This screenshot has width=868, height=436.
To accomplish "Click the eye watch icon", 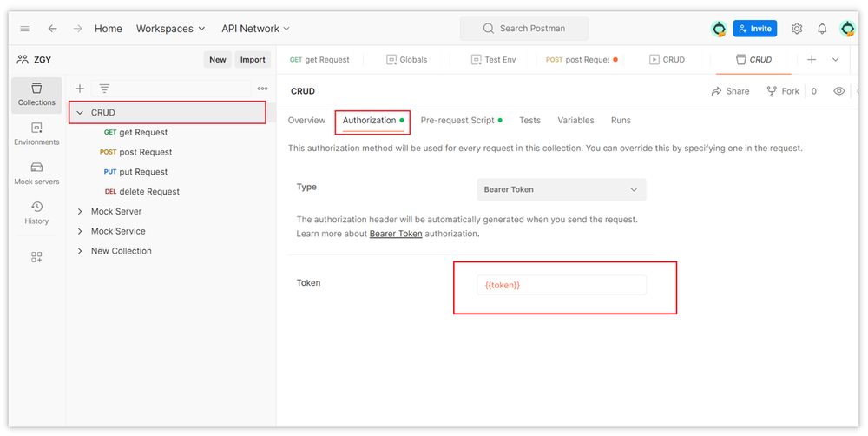I will coord(838,91).
